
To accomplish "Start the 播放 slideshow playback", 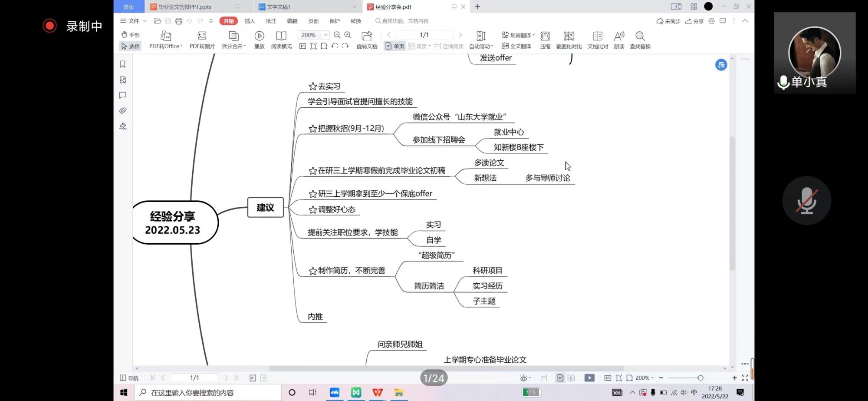I will (x=259, y=36).
